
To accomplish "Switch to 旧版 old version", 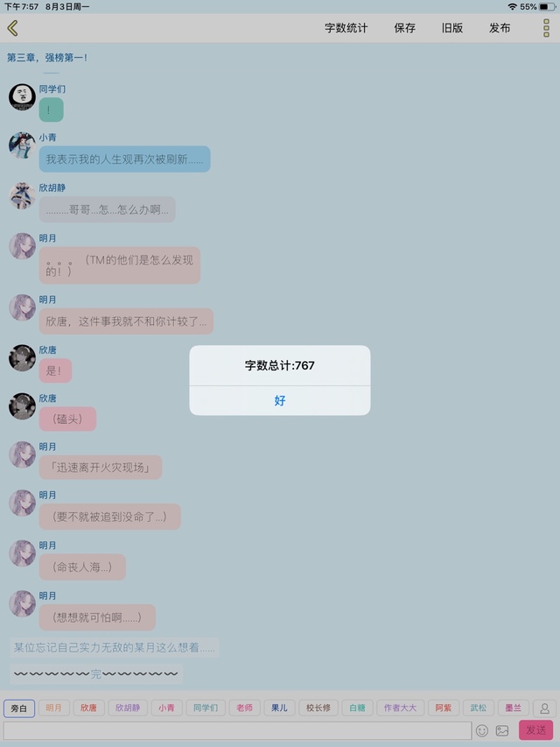I will 451,28.
